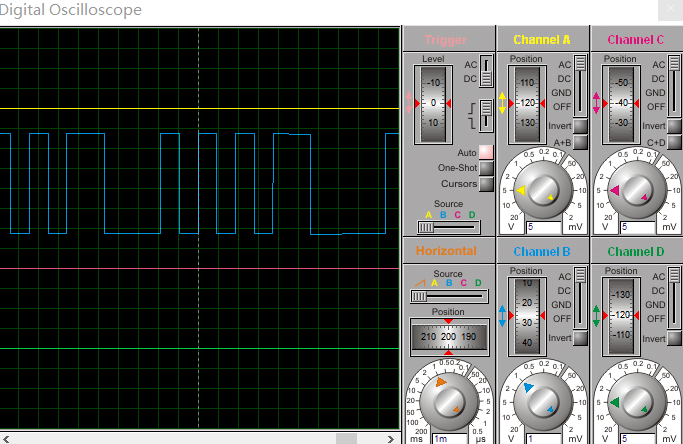This screenshot has width=683, height=444.
Task: Toggle the C+D sum button
Action: 674,142
